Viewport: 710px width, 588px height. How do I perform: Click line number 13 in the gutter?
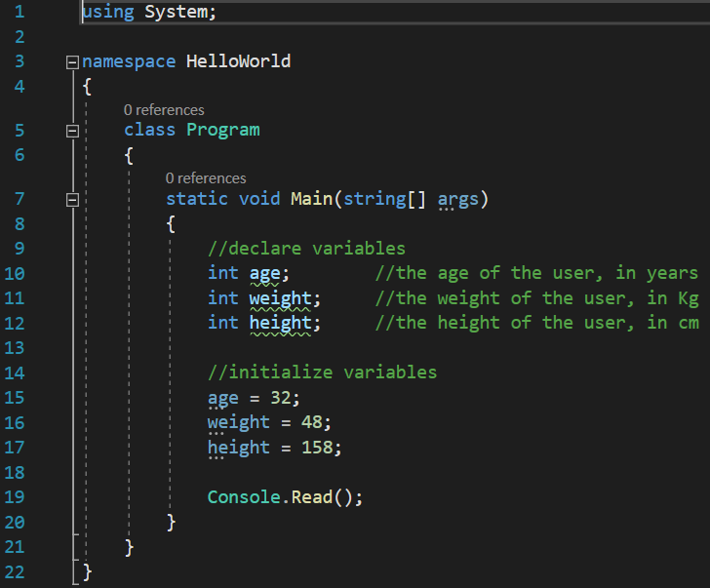click(x=15, y=348)
